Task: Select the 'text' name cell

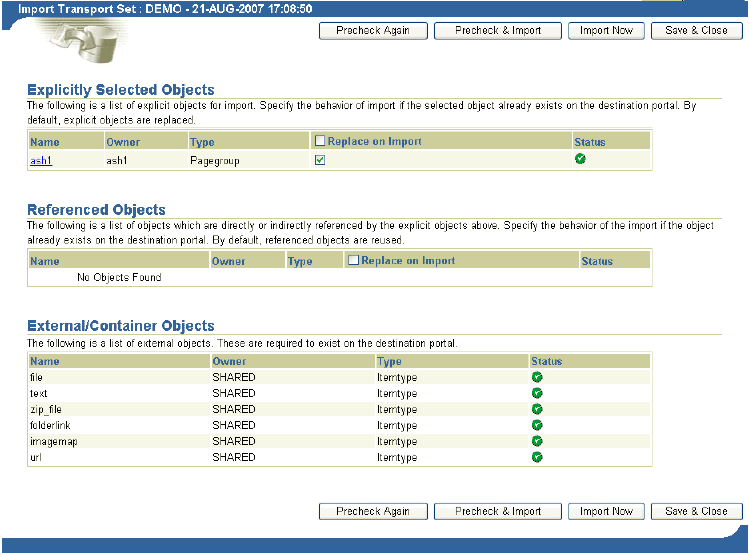Action: tap(39, 394)
